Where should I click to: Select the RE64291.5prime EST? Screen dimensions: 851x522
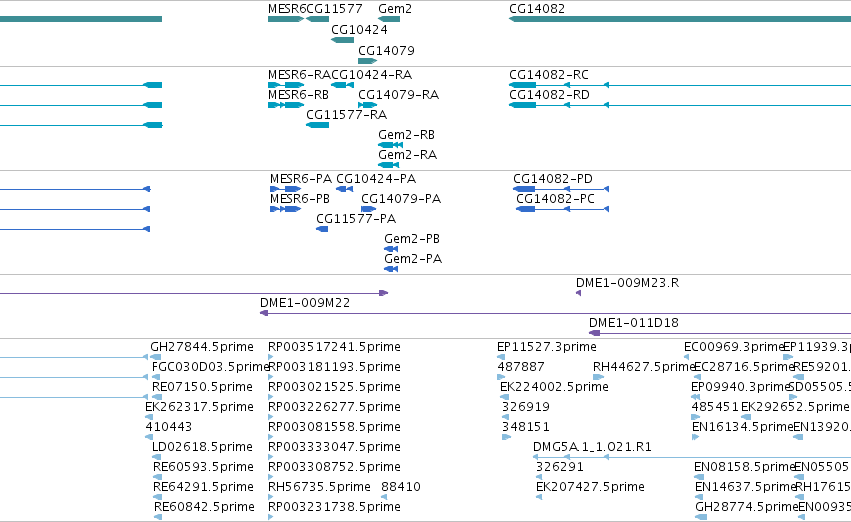(157, 498)
